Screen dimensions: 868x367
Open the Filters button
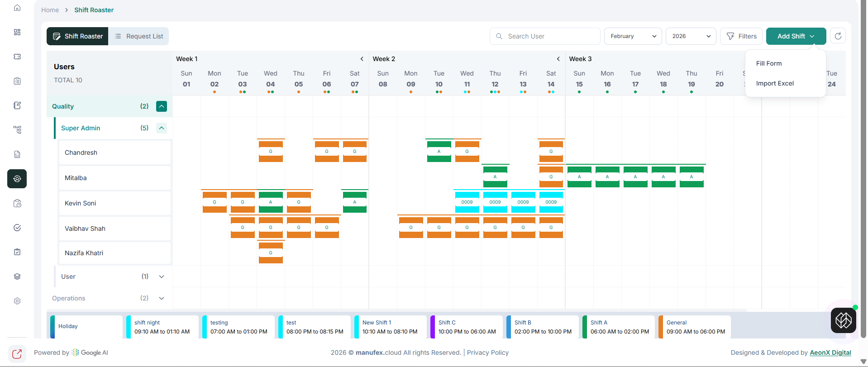coord(741,36)
